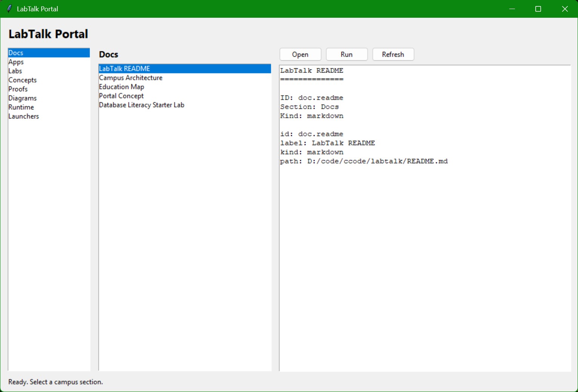Select Campus Architecture document

tap(185, 78)
